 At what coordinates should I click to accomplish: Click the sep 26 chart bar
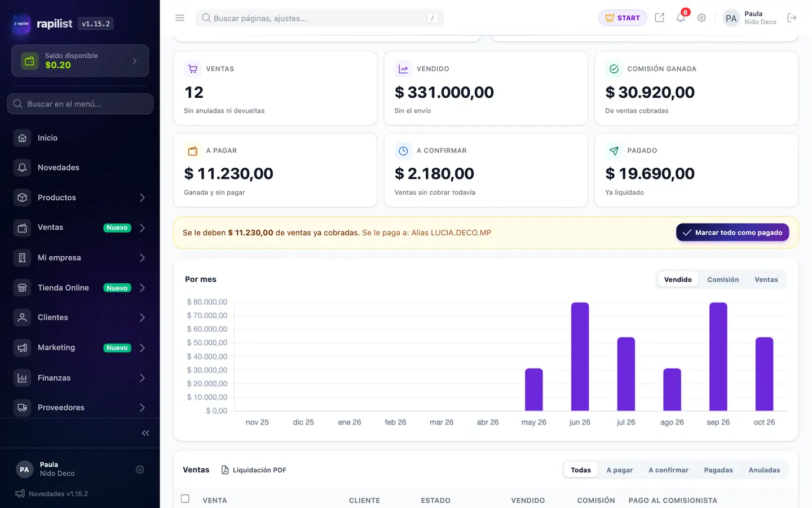718,357
